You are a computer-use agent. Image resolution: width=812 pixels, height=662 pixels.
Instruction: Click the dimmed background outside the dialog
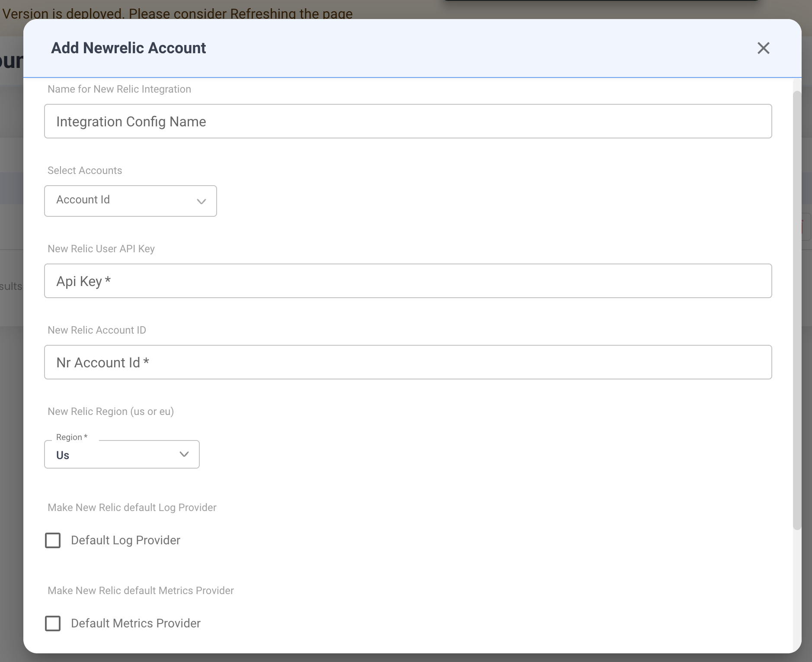pos(11,346)
